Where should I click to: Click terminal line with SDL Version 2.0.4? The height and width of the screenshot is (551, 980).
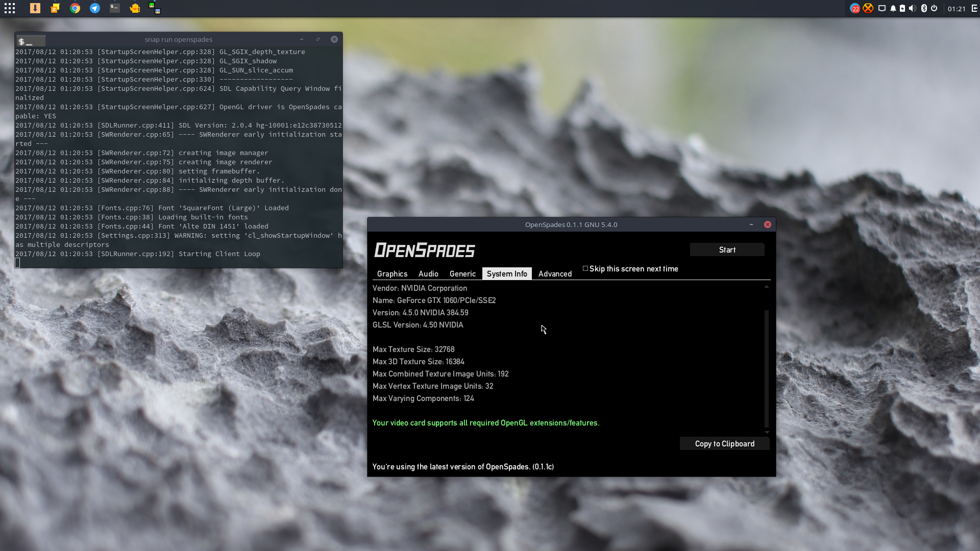coord(179,125)
